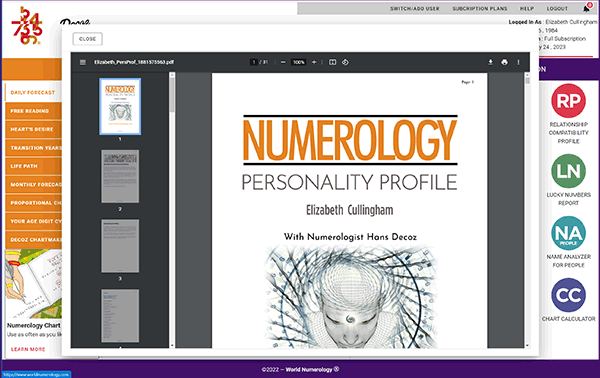This screenshot has height=378, width=600.
Task: Click the 'Logged In As' user text
Action: pyautogui.click(x=553, y=22)
